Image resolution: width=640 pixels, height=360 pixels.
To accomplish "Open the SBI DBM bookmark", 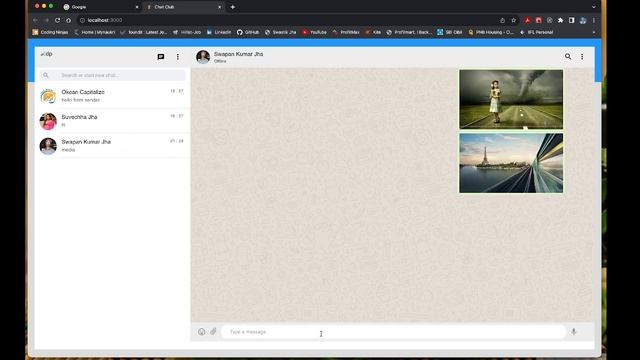I will 450,32.
